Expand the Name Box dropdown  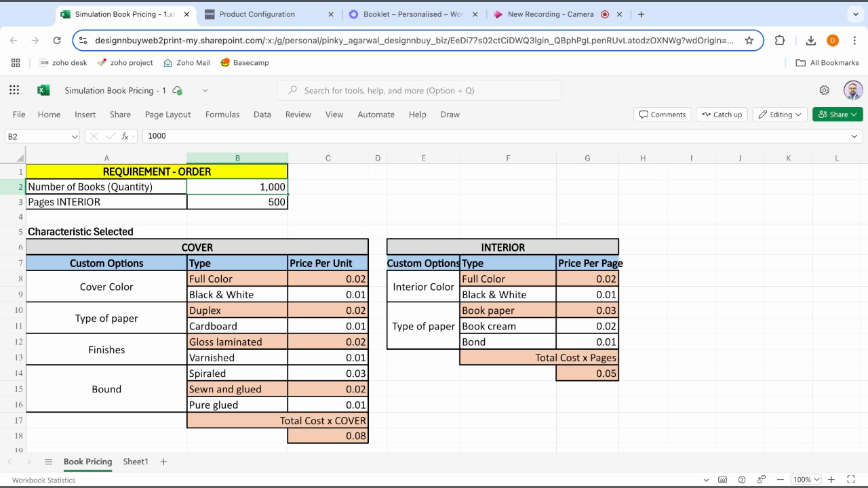click(x=75, y=136)
